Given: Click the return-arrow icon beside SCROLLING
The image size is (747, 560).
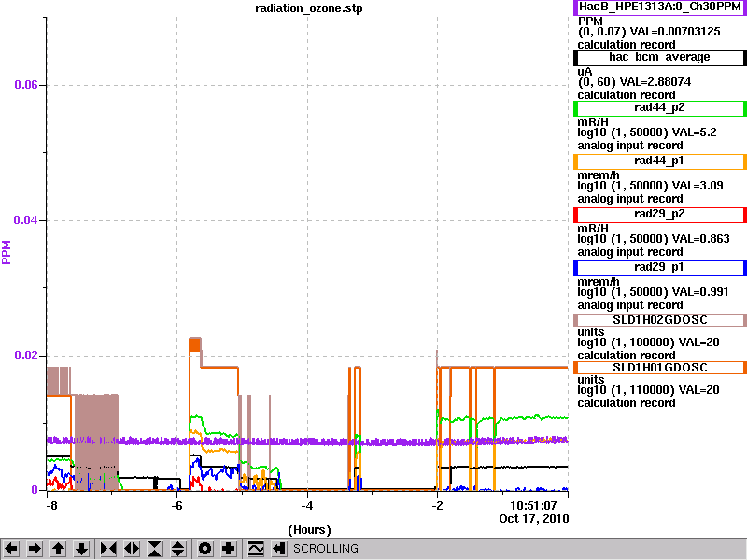Looking at the screenshot, I should click(x=279, y=549).
